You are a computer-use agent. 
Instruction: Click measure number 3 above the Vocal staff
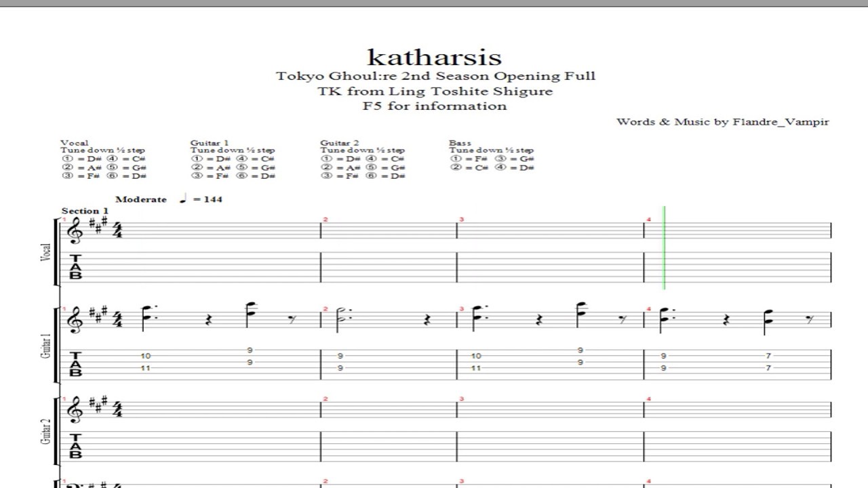(461, 219)
